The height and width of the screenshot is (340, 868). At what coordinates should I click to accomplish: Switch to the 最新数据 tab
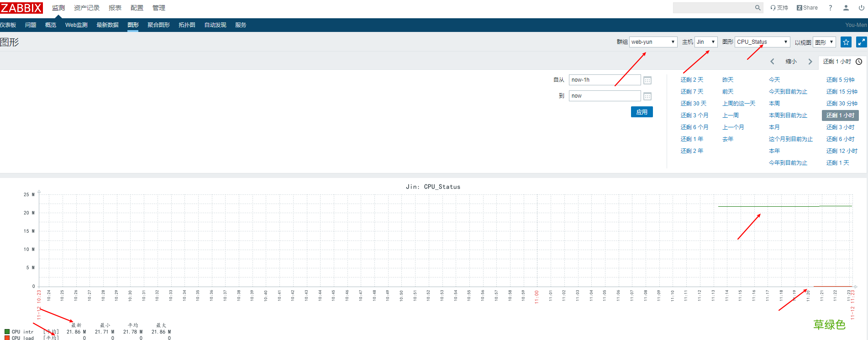point(107,25)
